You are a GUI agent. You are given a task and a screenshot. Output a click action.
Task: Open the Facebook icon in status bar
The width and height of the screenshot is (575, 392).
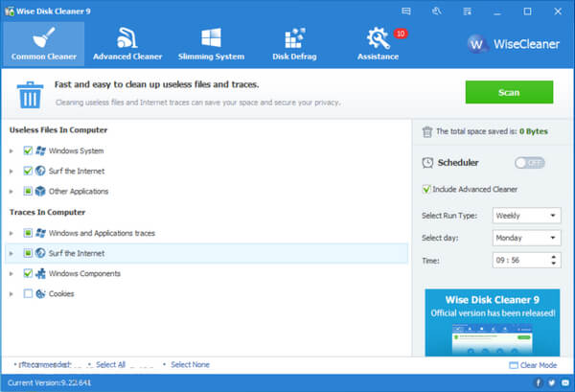click(x=538, y=382)
